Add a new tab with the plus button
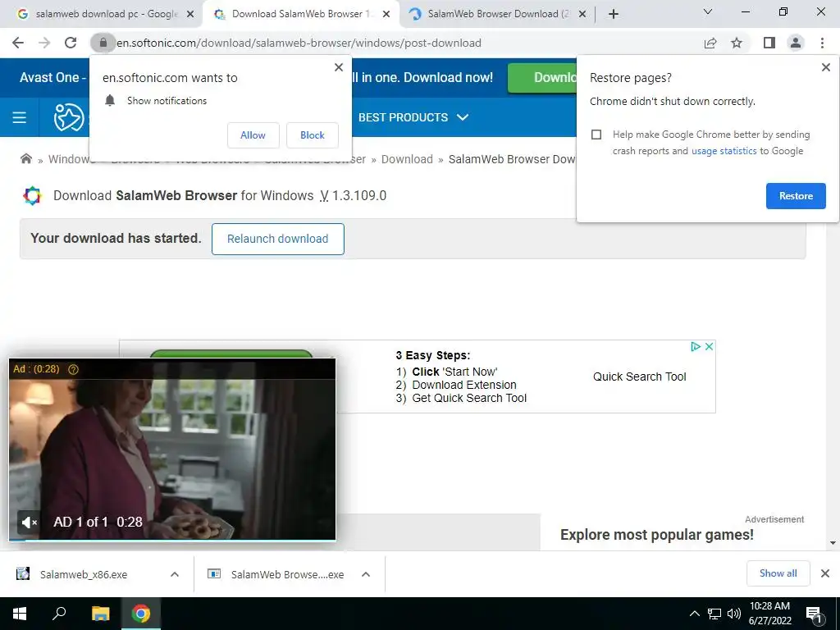The image size is (840, 630). (614, 15)
